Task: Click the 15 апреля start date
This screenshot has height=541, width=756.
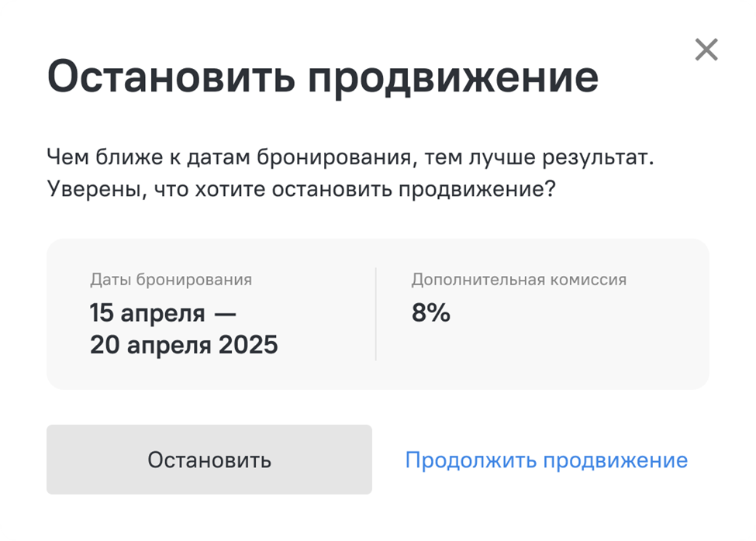Action: [147, 313]
